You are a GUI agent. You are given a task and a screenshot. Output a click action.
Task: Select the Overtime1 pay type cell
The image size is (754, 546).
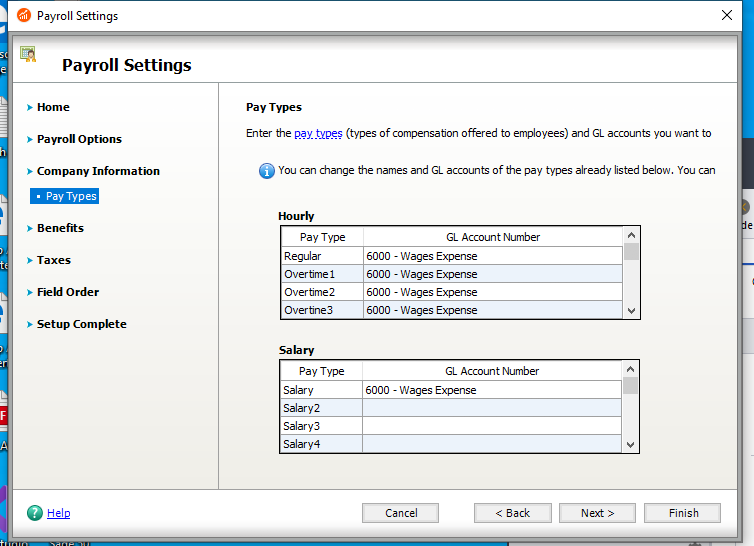click(x=322, y=274)
